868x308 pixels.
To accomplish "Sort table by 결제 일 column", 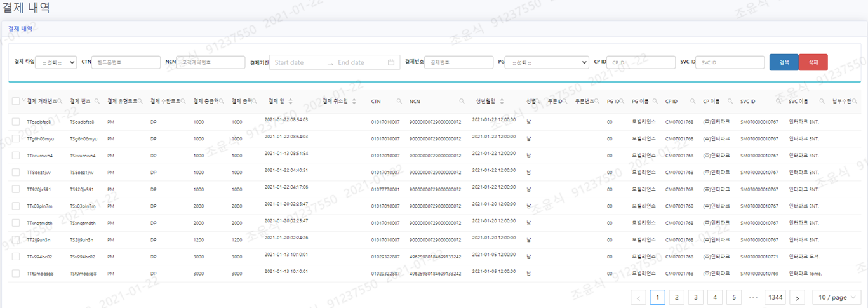I will pos(291,101).
